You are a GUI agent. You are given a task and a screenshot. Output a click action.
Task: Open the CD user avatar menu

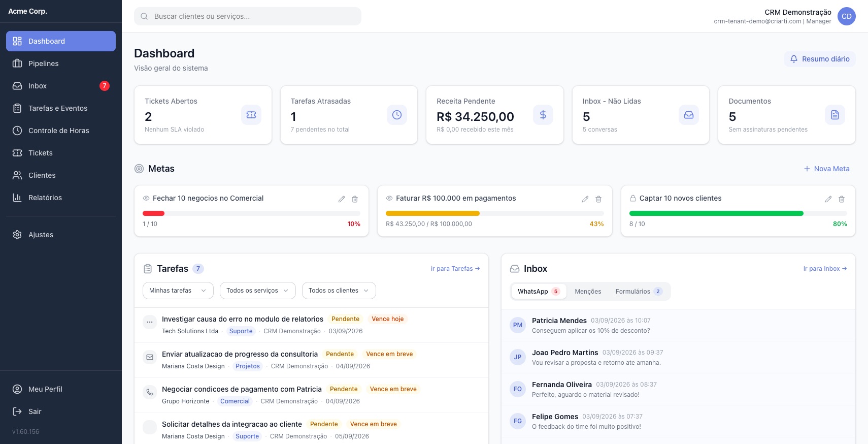847,16
